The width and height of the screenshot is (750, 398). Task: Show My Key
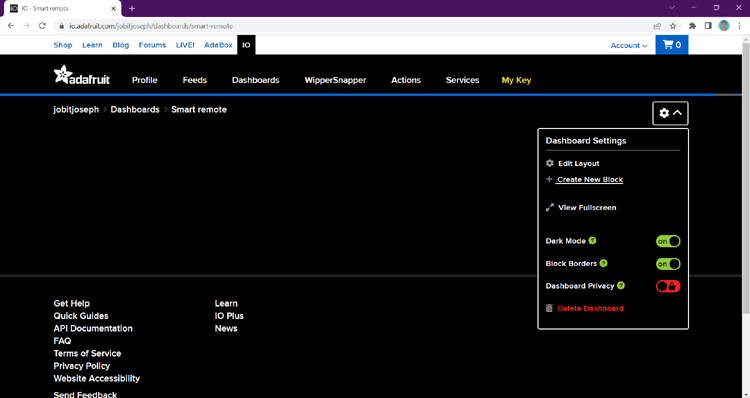[x=516, y=80]
